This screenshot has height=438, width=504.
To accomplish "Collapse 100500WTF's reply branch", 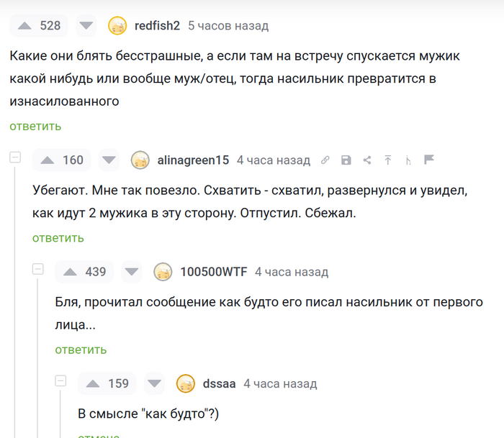I will pyautogui.click(x=39, y=269).
